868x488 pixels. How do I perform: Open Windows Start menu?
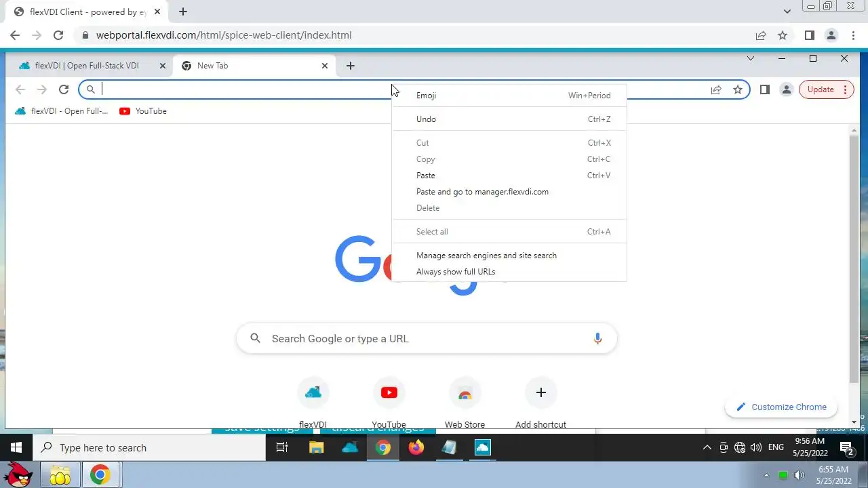tap(16, 447)
